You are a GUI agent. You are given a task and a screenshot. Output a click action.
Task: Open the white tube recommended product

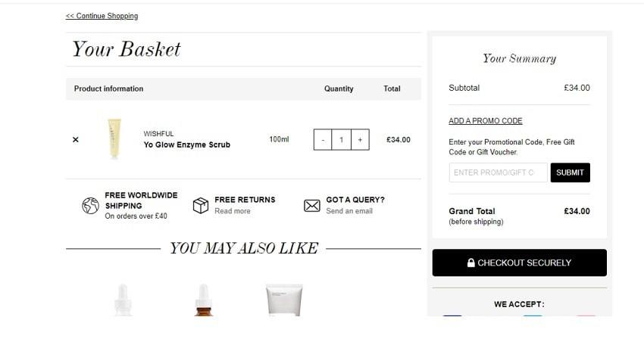pos(284,300)
